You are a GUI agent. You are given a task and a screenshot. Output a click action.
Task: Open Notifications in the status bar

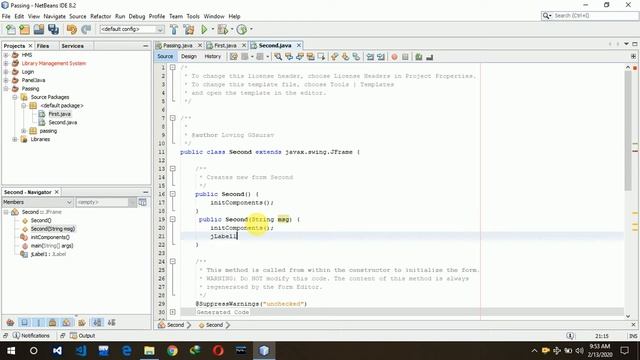[x=31, y=336]
